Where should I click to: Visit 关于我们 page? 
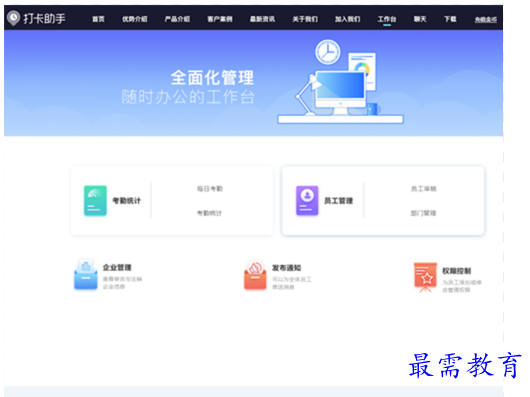pyautogui.click(x=305, y=19)
